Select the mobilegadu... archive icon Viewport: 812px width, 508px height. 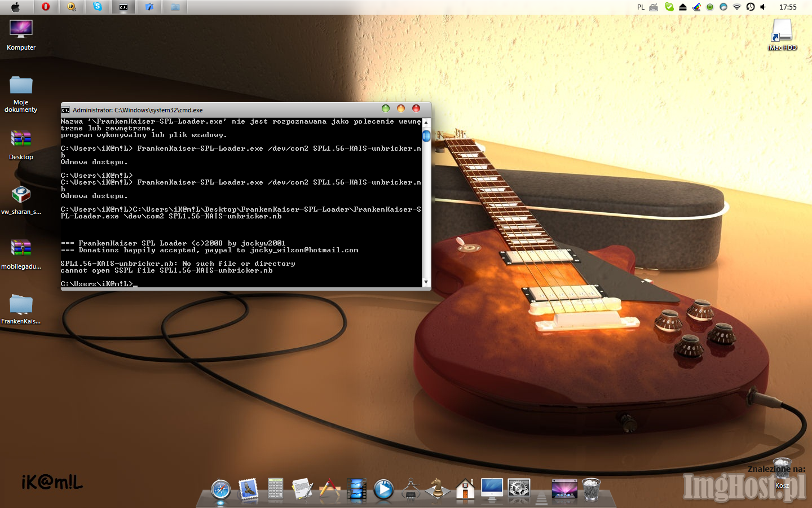coord(21,254)
